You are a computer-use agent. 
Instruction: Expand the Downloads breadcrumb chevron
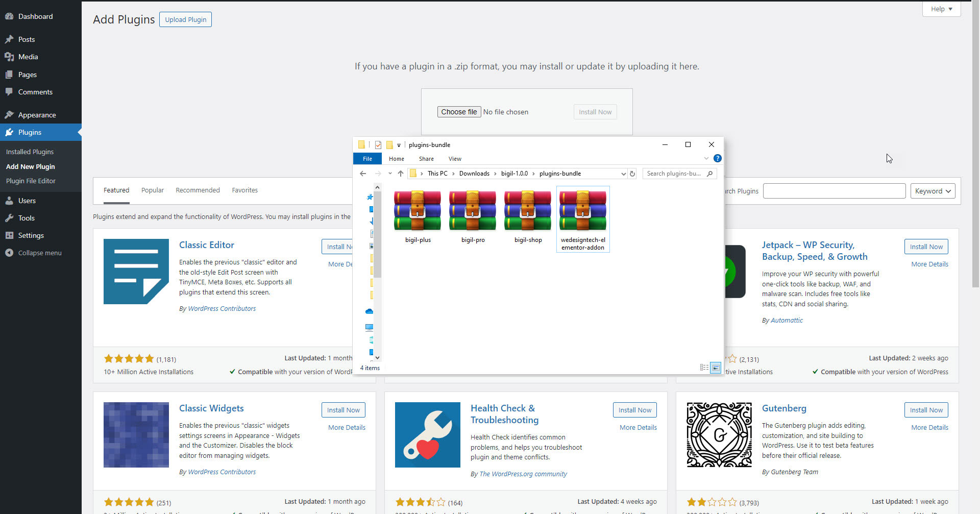click(x=495, y=174)
